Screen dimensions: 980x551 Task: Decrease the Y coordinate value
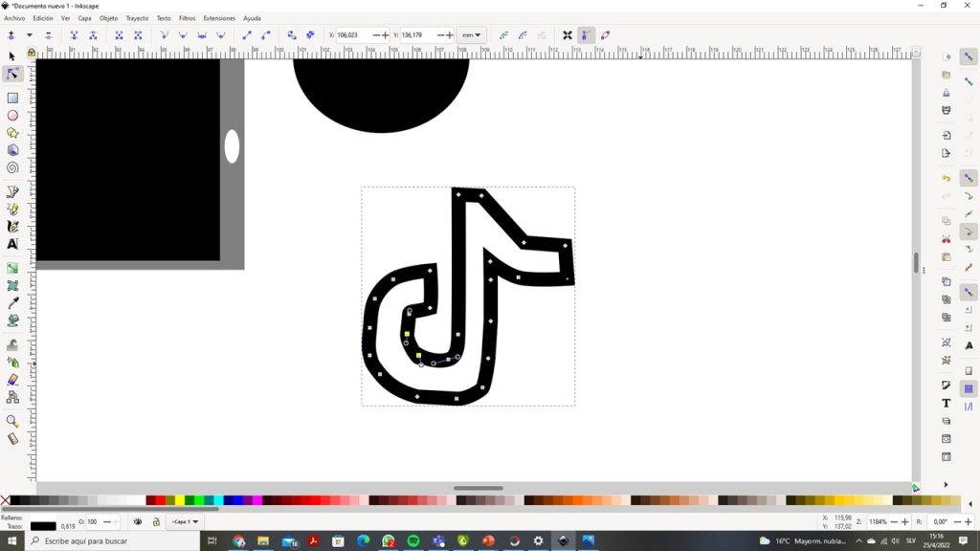pyautogui.click(x=440, y=35)
